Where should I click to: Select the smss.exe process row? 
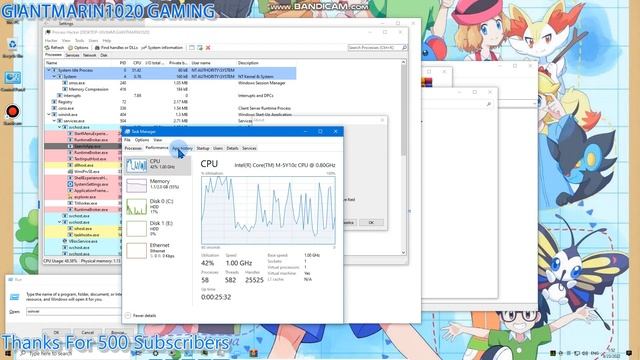point(170,83)
